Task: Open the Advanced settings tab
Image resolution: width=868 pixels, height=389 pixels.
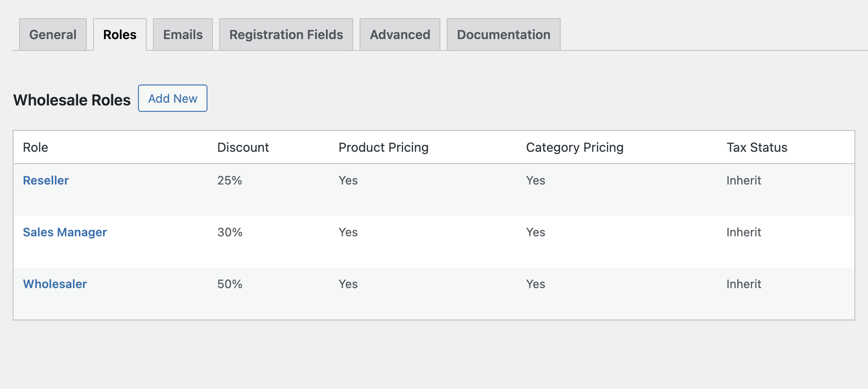Action: (399, 35)
